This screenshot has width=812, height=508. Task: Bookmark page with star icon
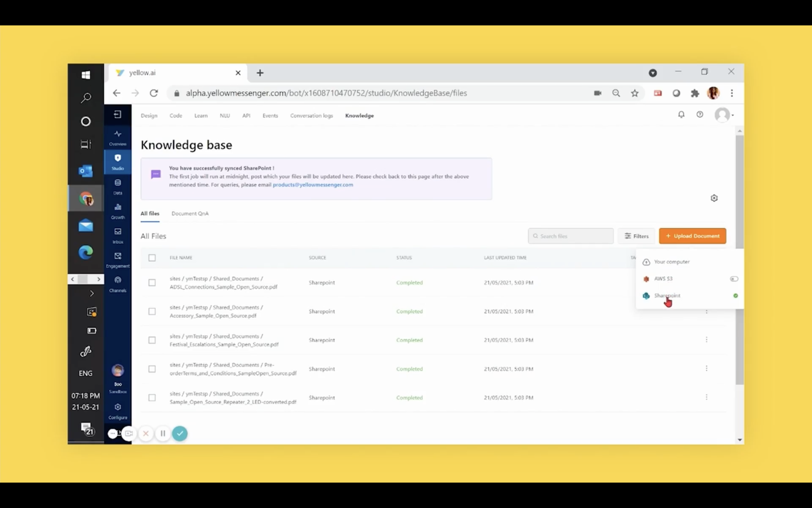(634, 93)
